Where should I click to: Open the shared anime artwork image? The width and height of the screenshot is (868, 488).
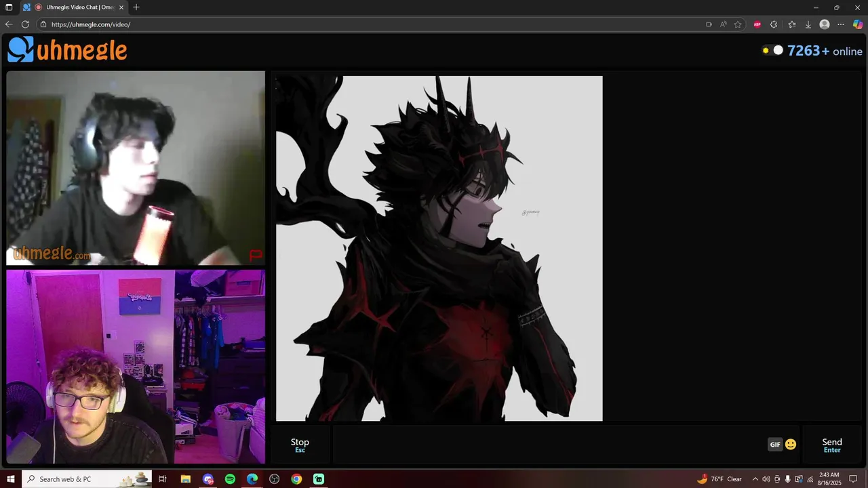pyautogui.click(x=439, y=248)
